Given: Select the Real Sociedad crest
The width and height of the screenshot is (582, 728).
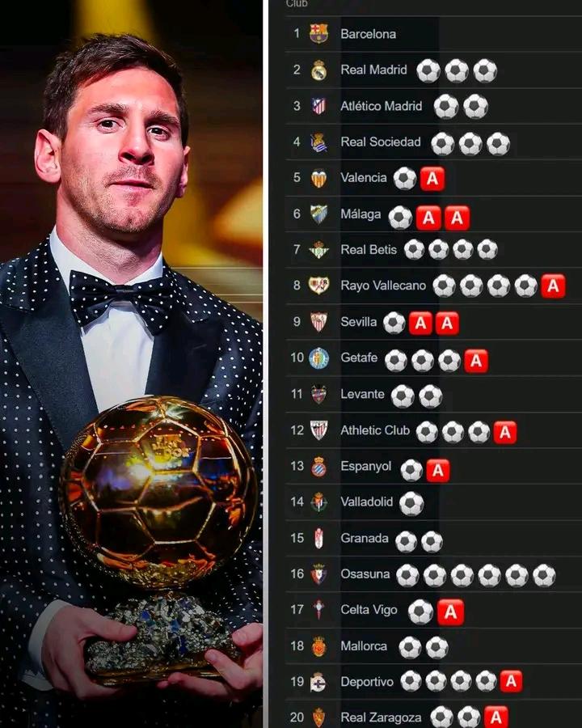Looking at the screenshot, I should coord(318,142).
